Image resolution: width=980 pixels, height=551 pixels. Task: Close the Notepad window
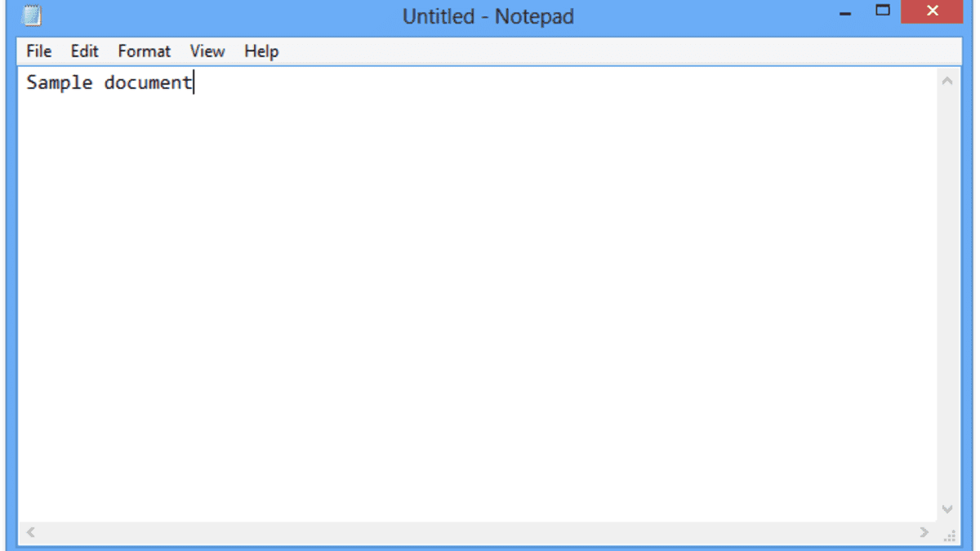[x=932, y=11]
